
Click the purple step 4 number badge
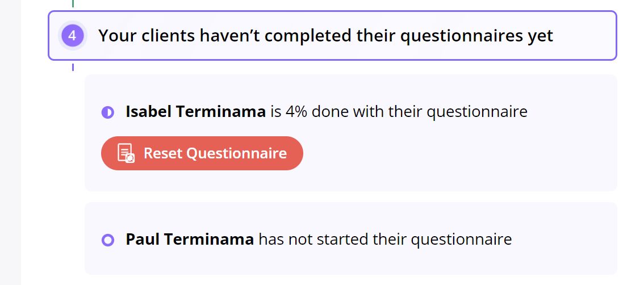[72, 36]
